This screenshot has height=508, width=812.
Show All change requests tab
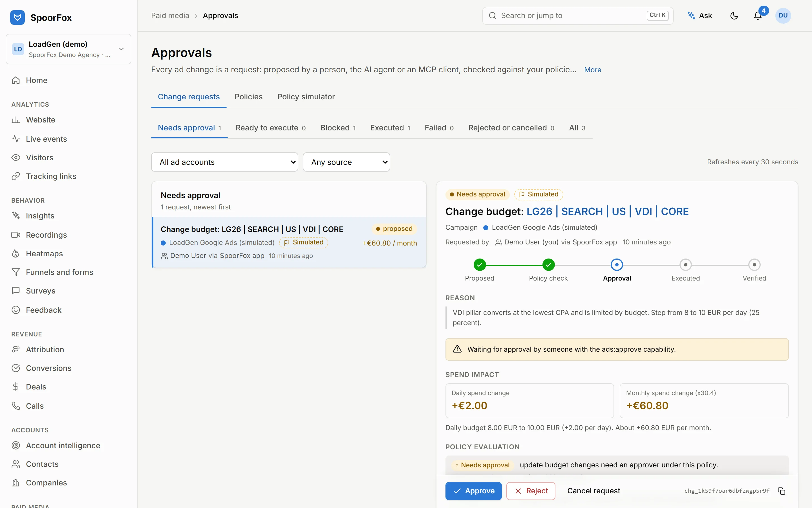(577, 128)
